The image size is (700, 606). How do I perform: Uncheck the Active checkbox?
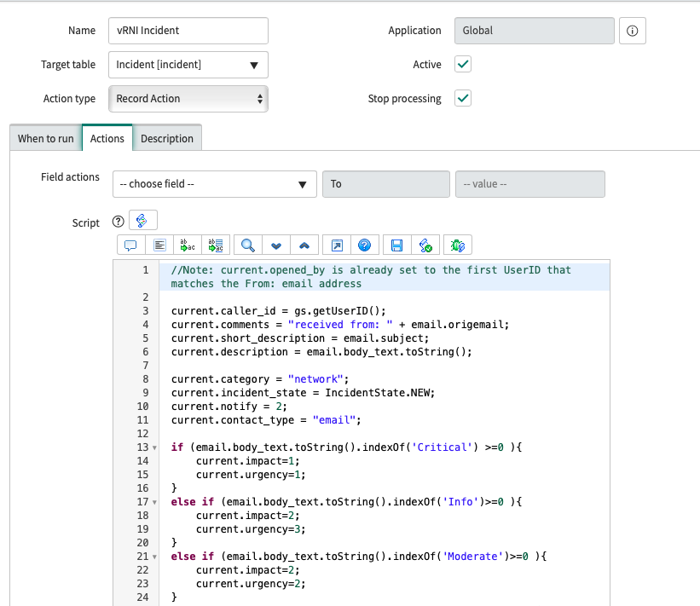click(x=463, y=65)
